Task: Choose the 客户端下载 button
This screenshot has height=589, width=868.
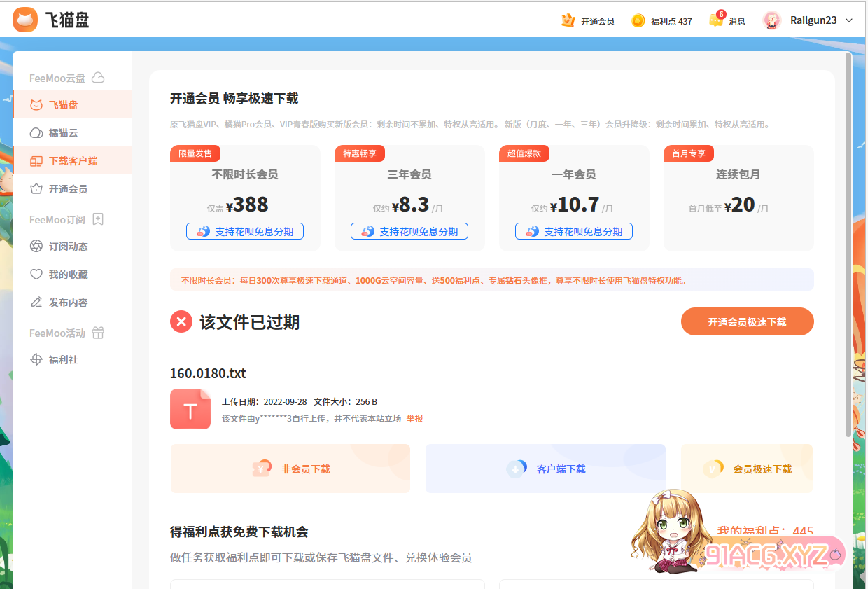Action: click(x=545, y=469)
